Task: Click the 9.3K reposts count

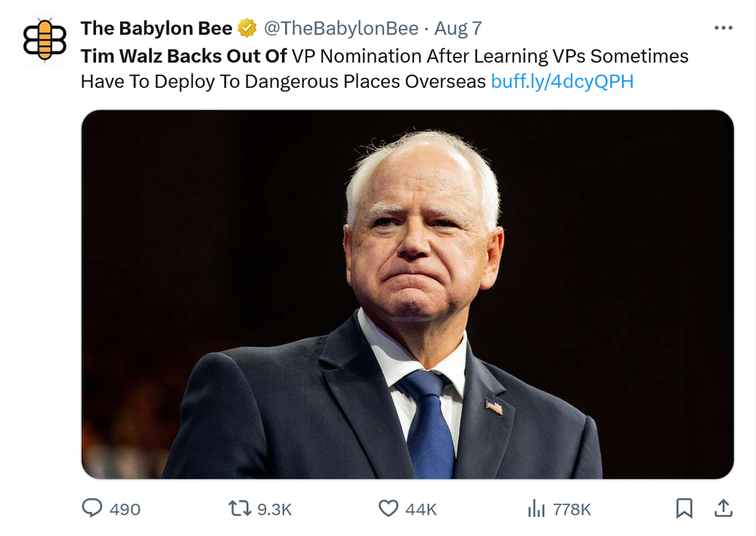Action: 274,509
